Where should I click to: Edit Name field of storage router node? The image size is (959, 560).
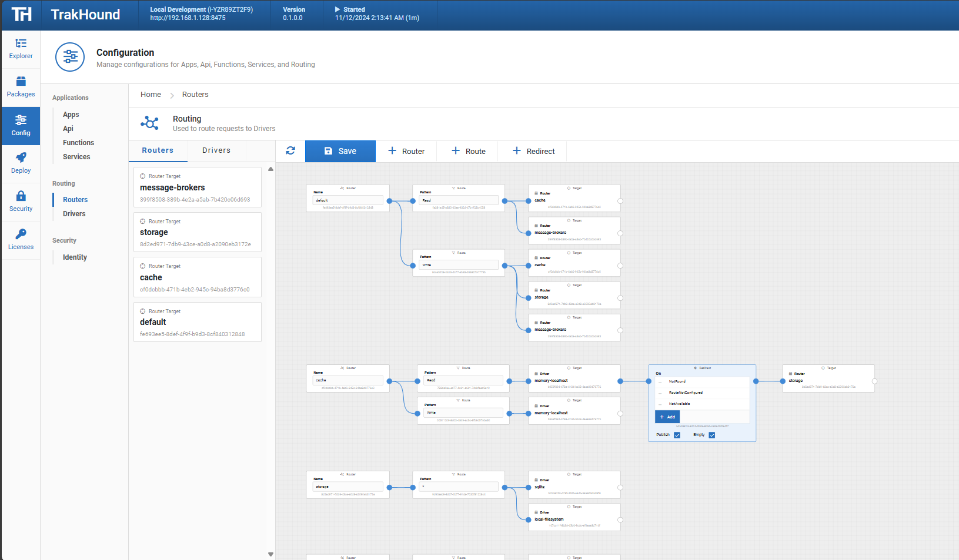[x=347, y=487]
